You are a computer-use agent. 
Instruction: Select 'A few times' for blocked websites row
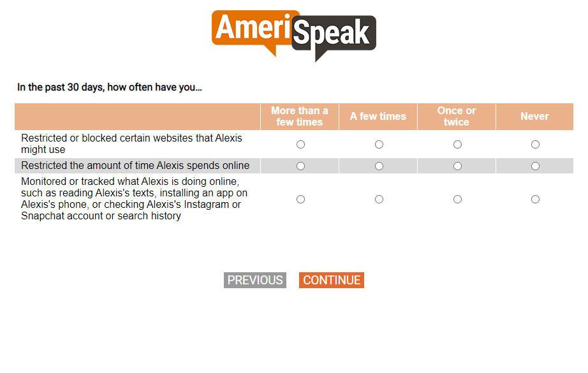coord(379,145)
